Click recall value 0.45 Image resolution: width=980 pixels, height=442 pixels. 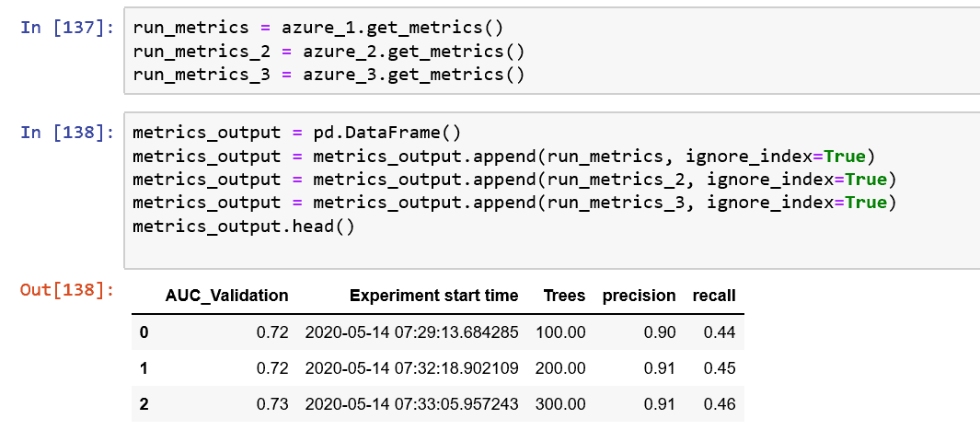point(720,369)
